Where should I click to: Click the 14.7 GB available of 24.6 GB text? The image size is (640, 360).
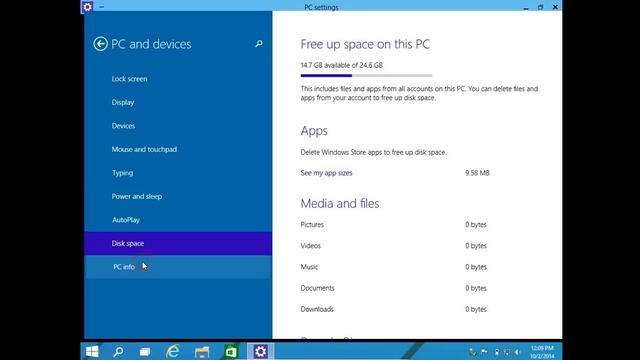tap(342, 65)
